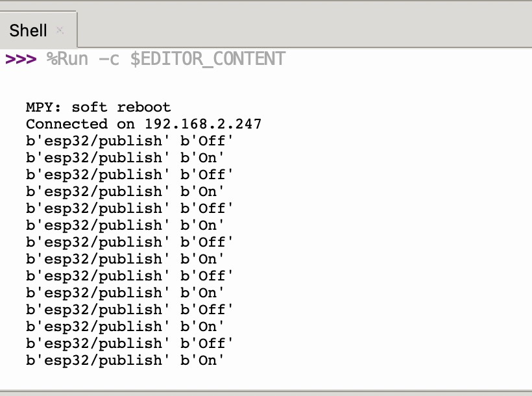532x396 pixels.
Task: Click the %Run command text
Action: (x=68, y=59)
